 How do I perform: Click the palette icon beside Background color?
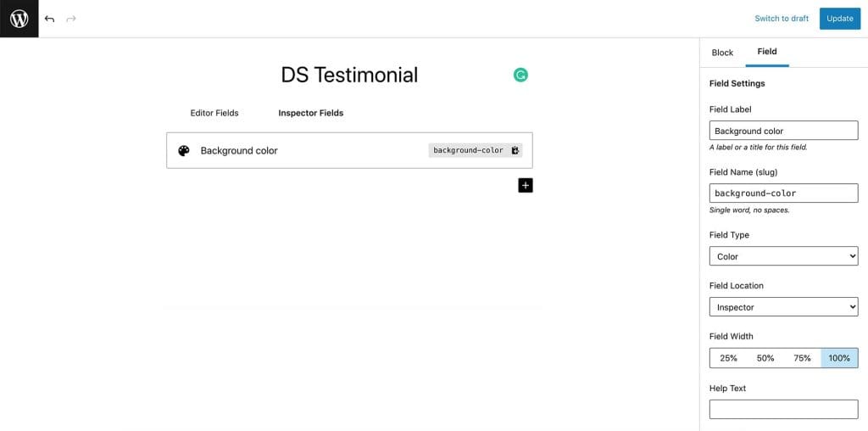(x=184, y=151)
